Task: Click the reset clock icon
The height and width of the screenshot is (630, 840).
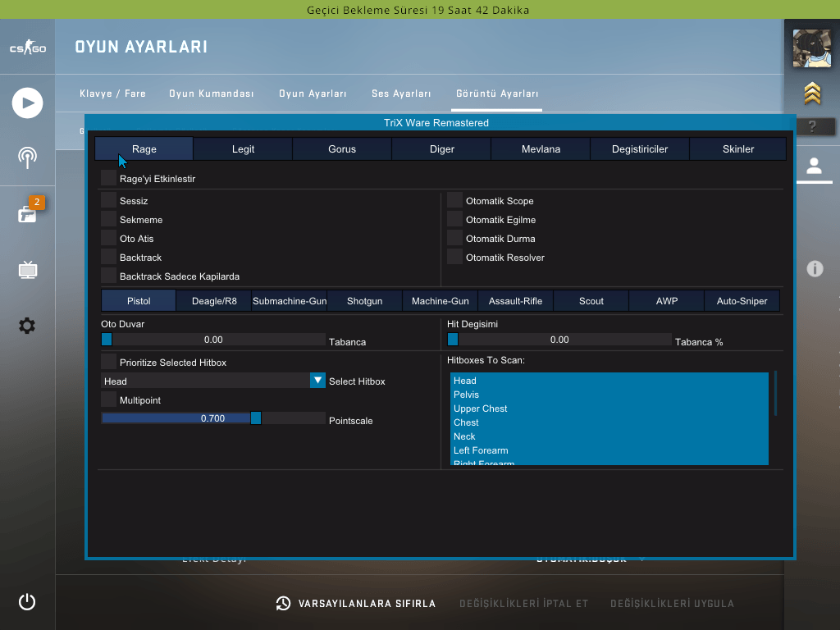Action: tap(283, 603)
